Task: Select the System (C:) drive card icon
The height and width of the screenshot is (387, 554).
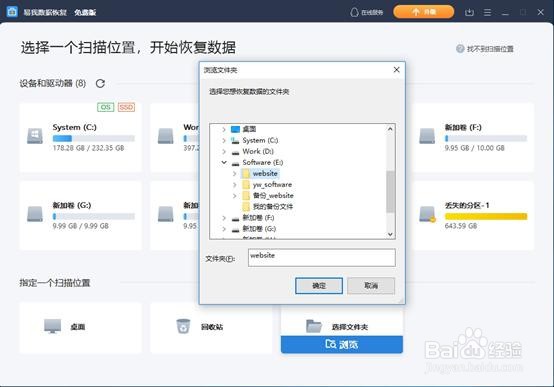Action: 35,136
